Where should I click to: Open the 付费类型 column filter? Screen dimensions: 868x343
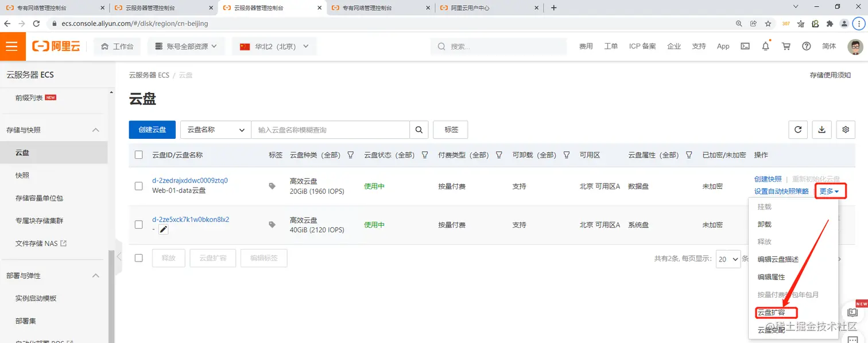[x=499, y=155]
